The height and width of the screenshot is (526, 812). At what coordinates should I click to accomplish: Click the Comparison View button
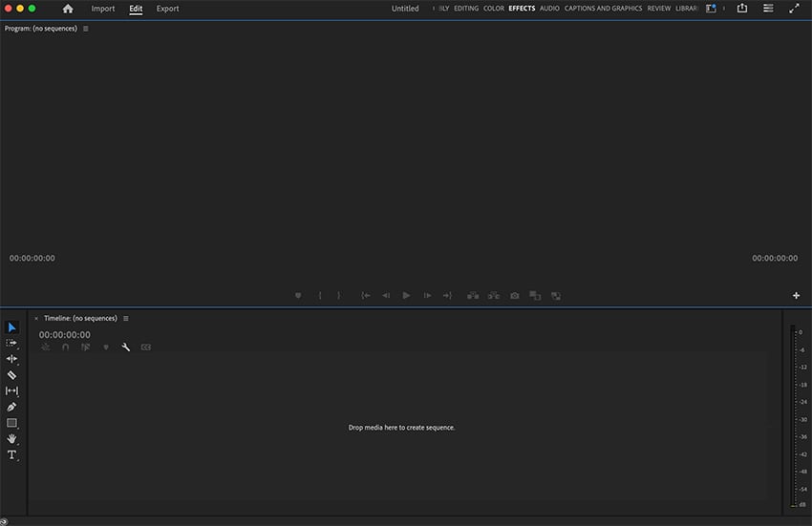[x=535, y=296]
